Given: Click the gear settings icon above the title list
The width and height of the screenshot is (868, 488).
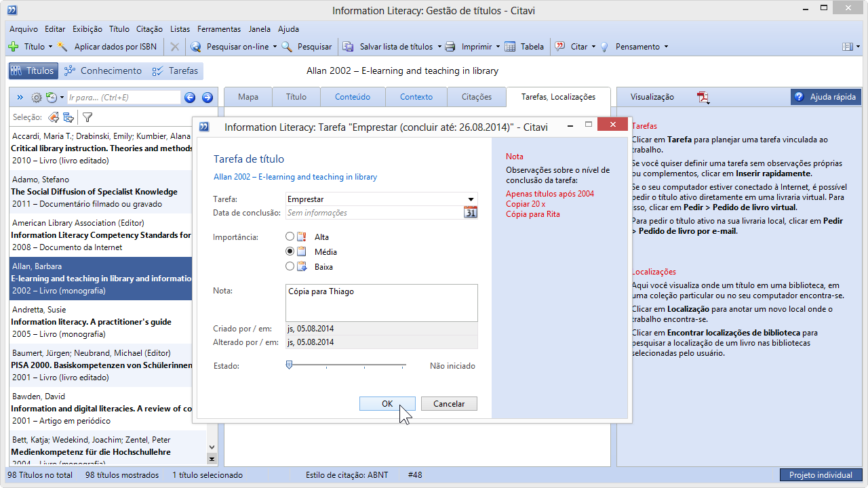Looking at the screenshot, I should coord(37,98).
